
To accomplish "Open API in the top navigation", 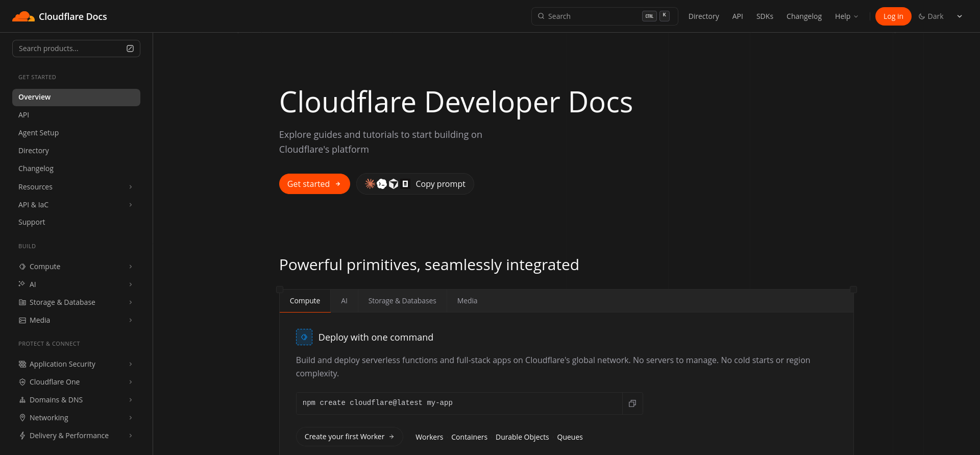I will pyautogui.click(x=738, y=16).
